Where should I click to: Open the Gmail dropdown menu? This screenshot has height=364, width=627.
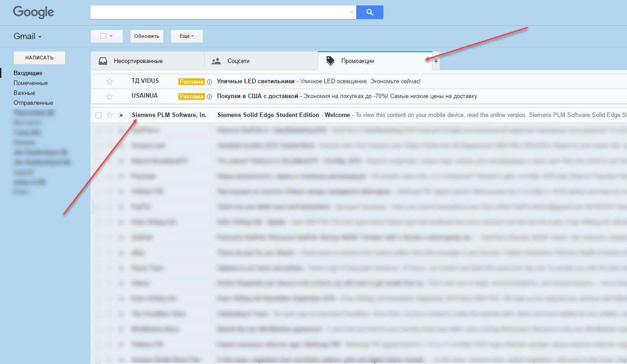click(27, 36)
